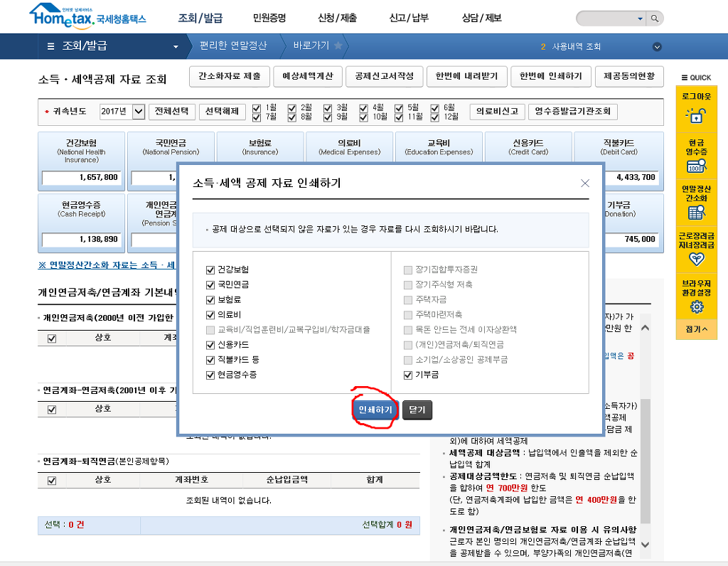Open 신고/납부 top menu
This screenshot has height=566, width=728.
coord(409,18)
